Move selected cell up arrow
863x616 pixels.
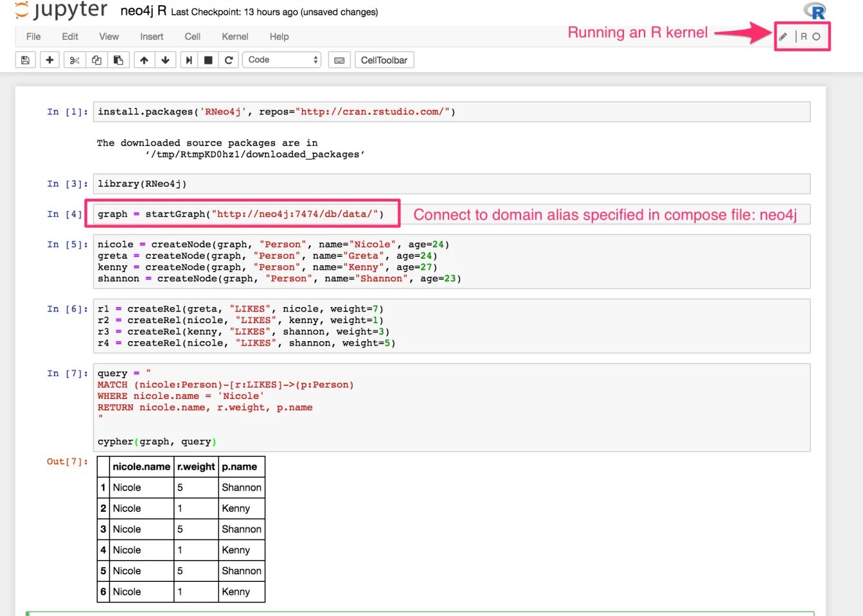(x=144, y=60)
